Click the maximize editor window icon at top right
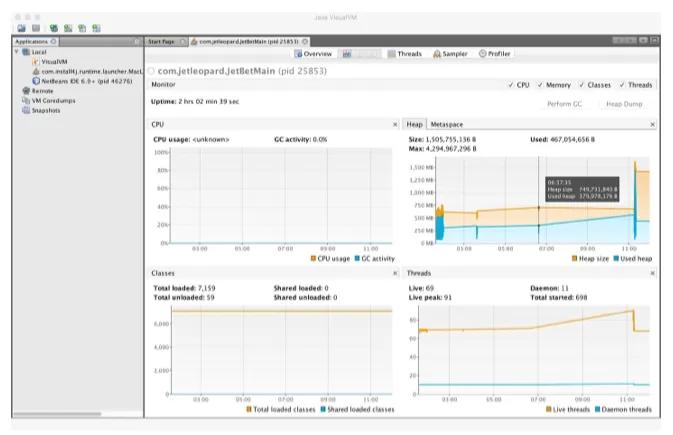The height and width of the screenshot is (435, 673). point(654,40)
